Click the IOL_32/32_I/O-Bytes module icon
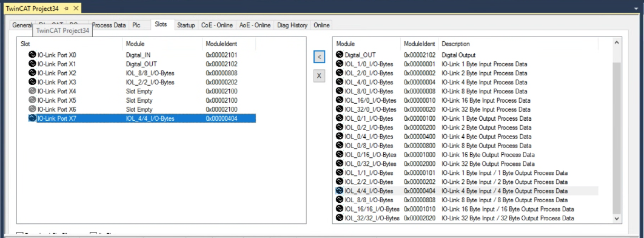This screenshot has width=644, height=238. (x=339, y=218)
